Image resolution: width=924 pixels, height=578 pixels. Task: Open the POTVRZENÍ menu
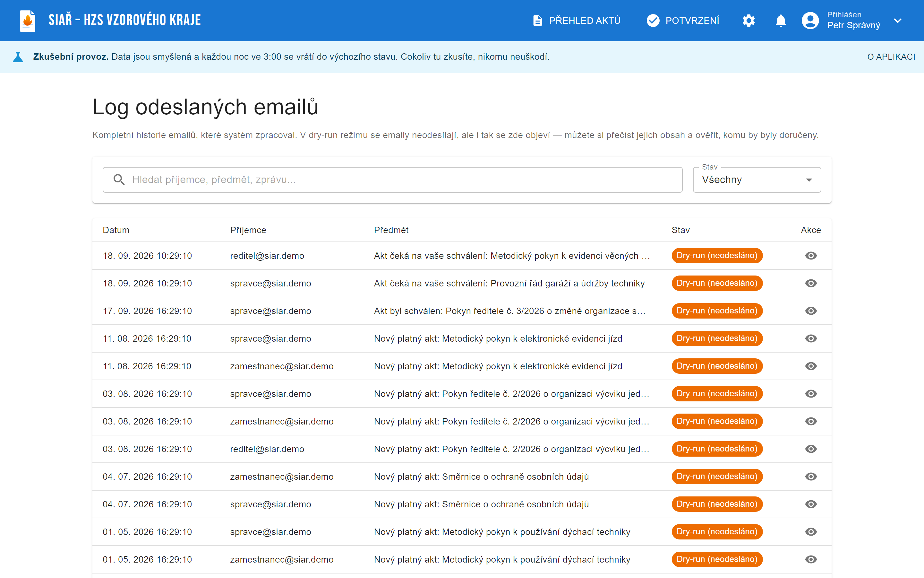[683, 21]
